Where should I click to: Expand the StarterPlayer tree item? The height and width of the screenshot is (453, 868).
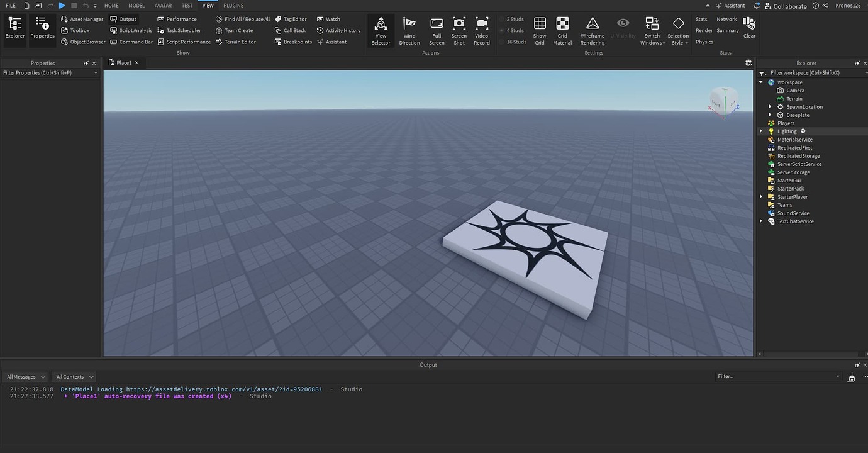(x=761, y=196)
